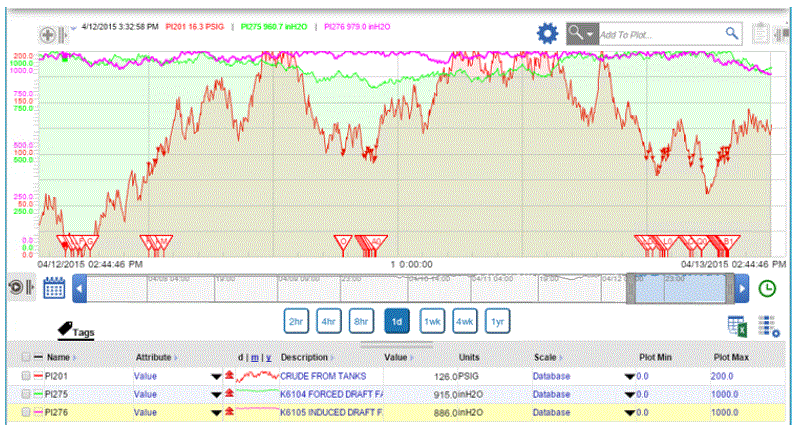The height and width of the screenshot is (434, 801).
Task: Expand the small chevron before the chart timestamp
Action: click(x=74, y=28)
